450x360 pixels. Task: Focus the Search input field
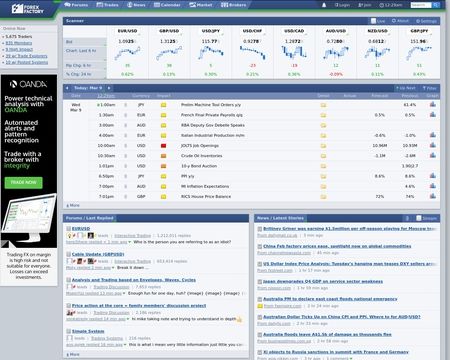point(421,5)
